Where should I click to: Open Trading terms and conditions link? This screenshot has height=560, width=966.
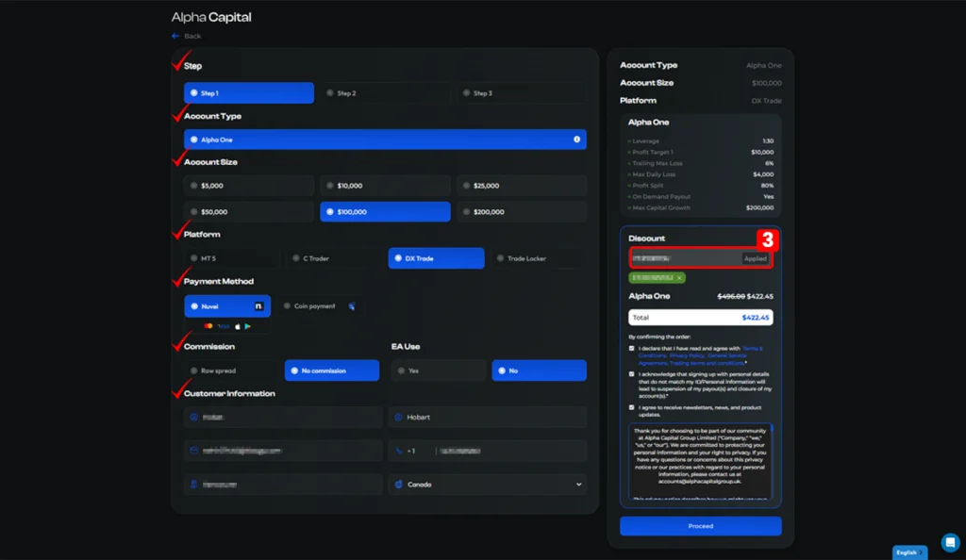[708, 363]
